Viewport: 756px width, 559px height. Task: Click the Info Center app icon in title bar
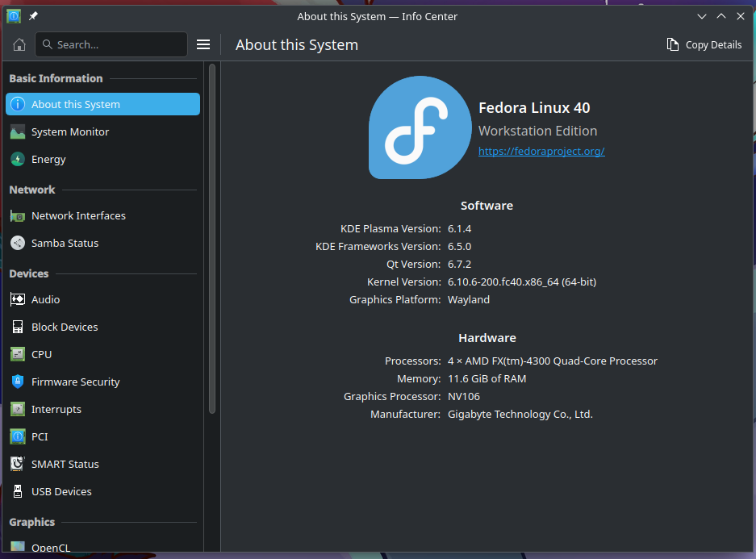tap(14, 16)
